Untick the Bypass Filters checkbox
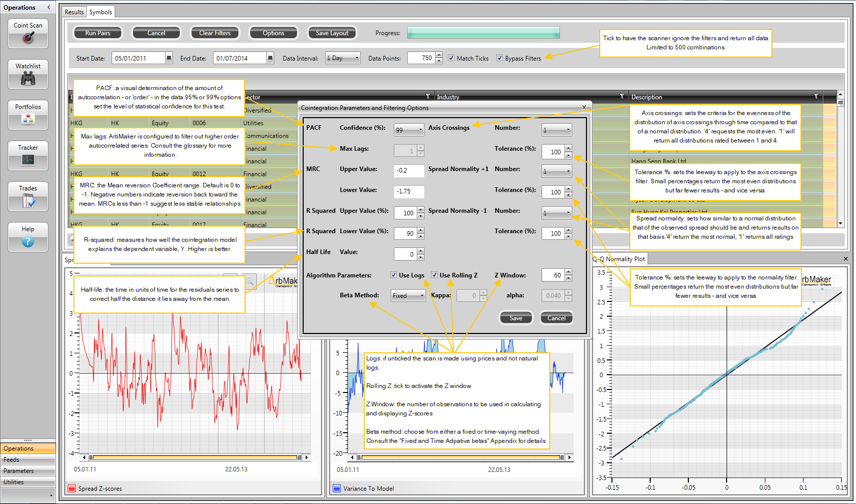 499,58
